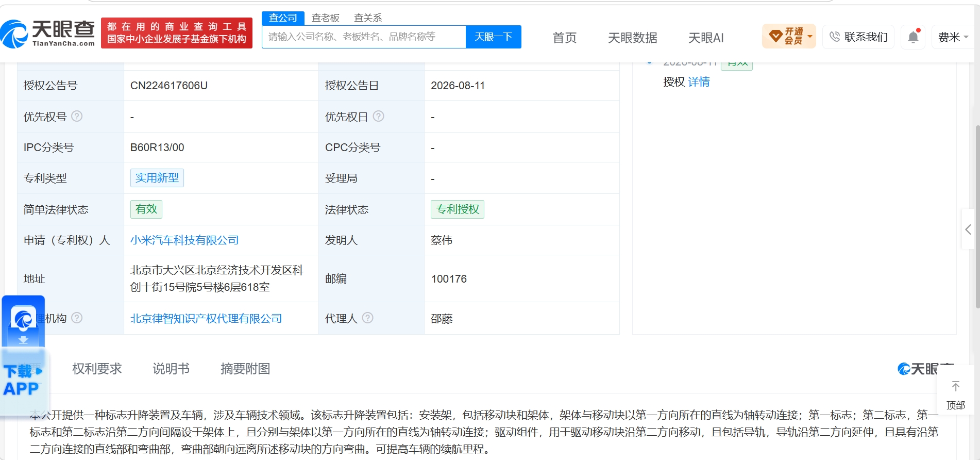Screen dimensions: 980x460
Task: Select the 北京市大兴区 address text
Action: pyautogui.click(x=217, y=278)
